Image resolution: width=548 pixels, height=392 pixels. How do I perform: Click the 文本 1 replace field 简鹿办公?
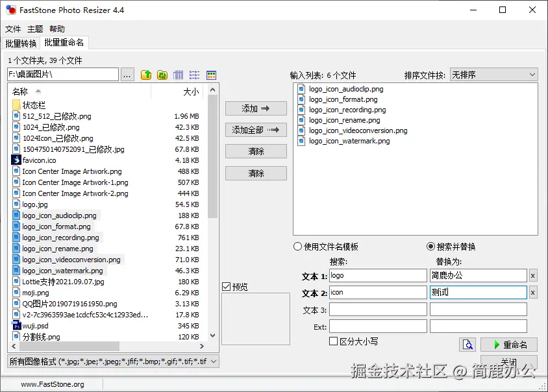pyautogui.click(x=478, y=276)
